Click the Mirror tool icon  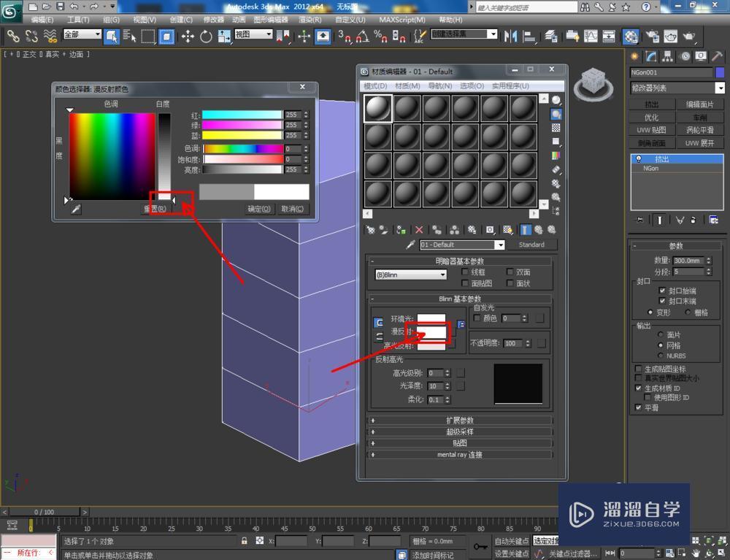(511, 36)
